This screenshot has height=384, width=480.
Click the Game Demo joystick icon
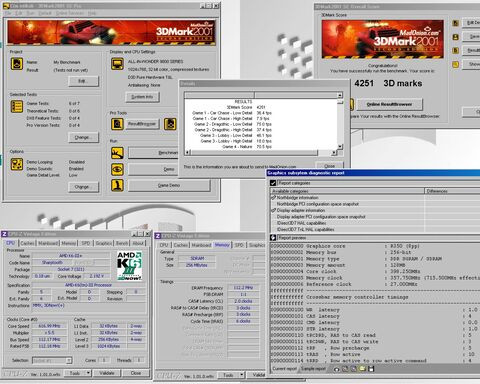(117, 186)
